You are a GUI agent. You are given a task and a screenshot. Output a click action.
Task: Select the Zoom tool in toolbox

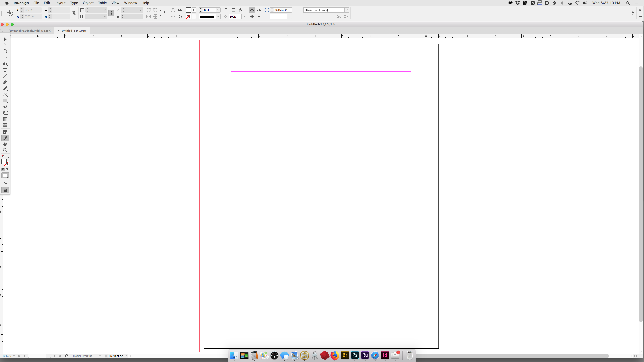[x=5, y=150]
